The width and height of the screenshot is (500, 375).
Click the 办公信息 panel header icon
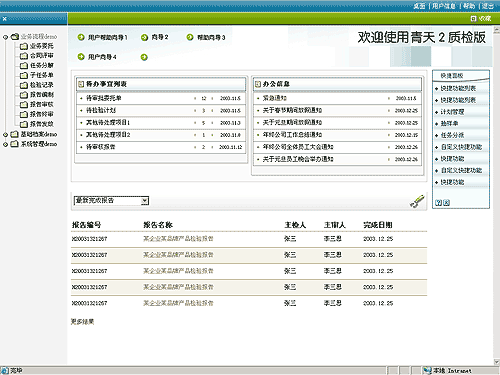click(257, 84)
